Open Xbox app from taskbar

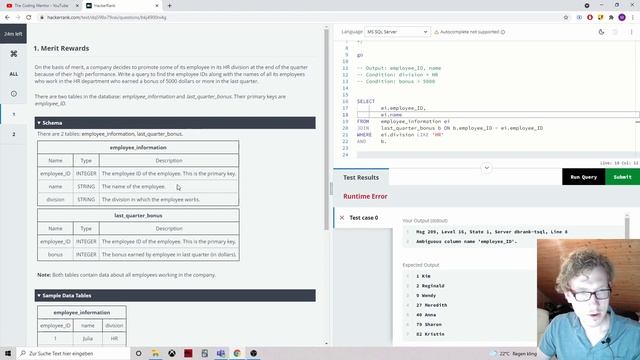[x=171, y=353]
